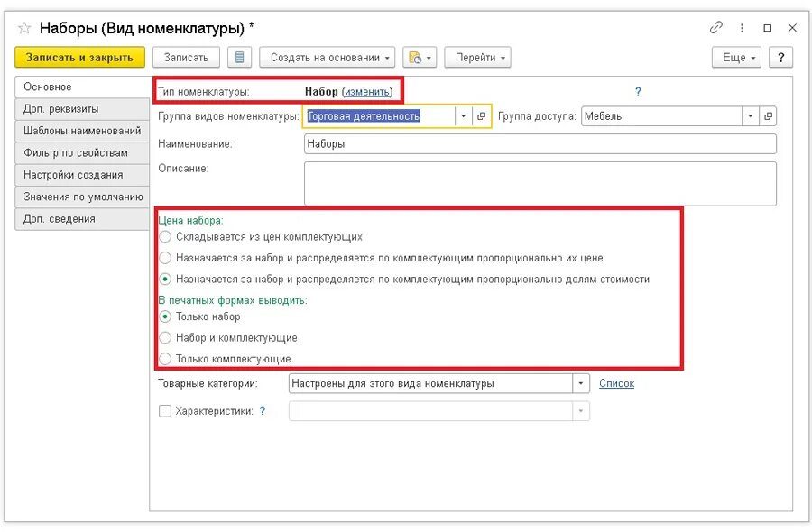
Task: Expand the disabled Характеристики dropdown
Action: click(580, 411)
